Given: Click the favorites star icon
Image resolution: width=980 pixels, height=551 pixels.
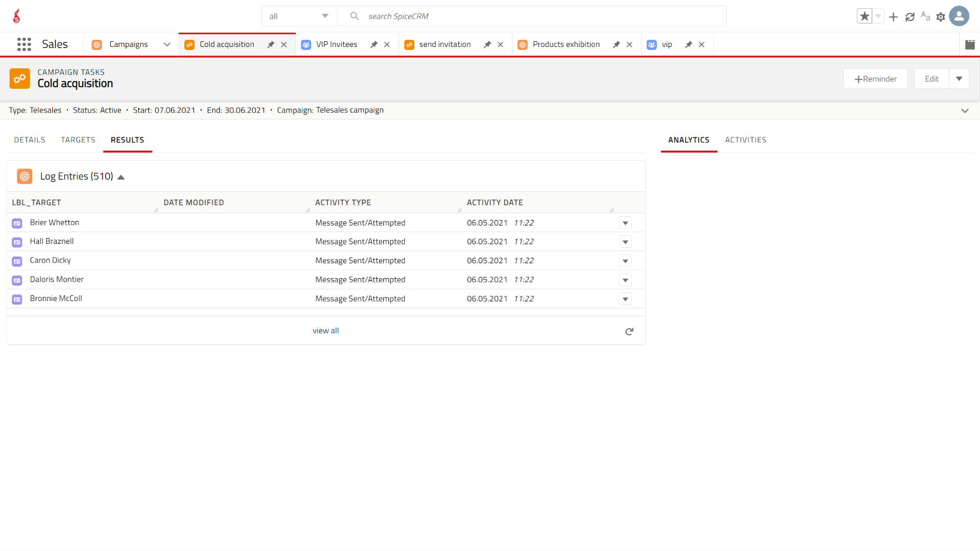Looking at the screenshot, I should (864, 16).
